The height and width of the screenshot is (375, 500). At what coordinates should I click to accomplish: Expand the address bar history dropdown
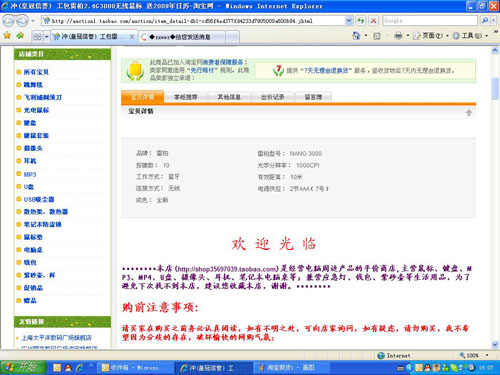(349, 21)
